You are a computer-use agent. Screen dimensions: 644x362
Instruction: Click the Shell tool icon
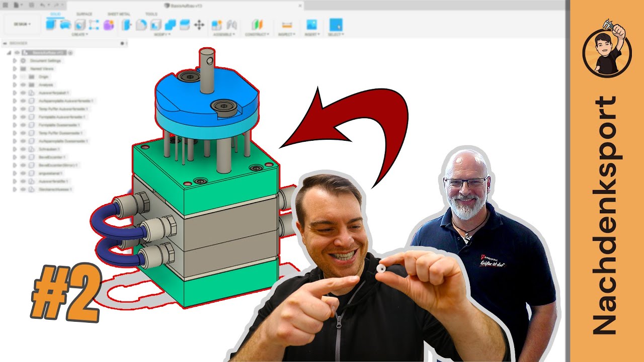156,24
